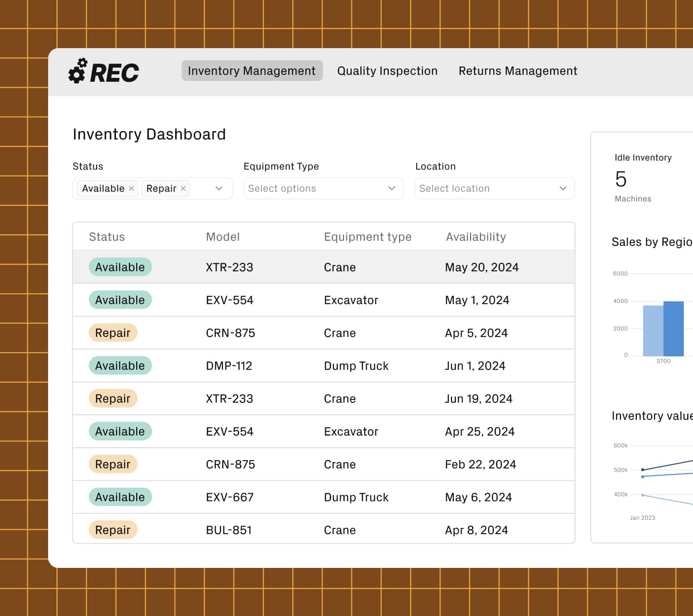Viewport: 693px width, 616px height.
Task: Select the row for EXV-554 excavator dated May 1
Action: coord(323,299)
